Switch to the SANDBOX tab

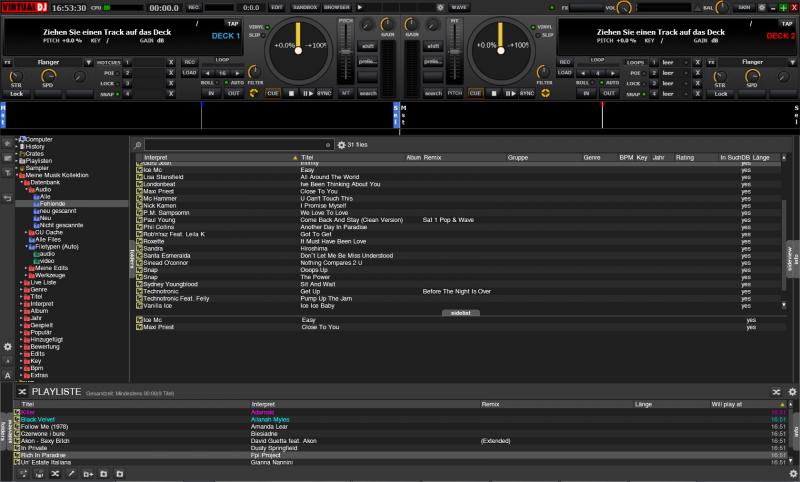304,7
